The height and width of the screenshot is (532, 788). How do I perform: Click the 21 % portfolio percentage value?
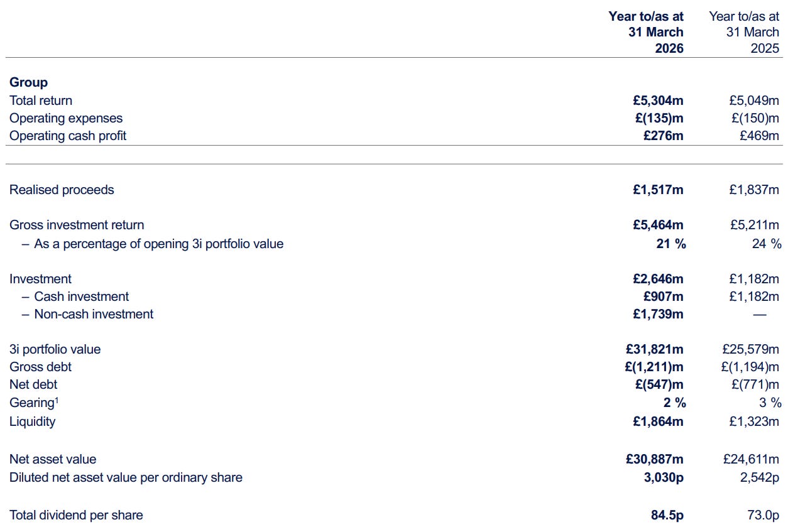[x=671, y=244]
